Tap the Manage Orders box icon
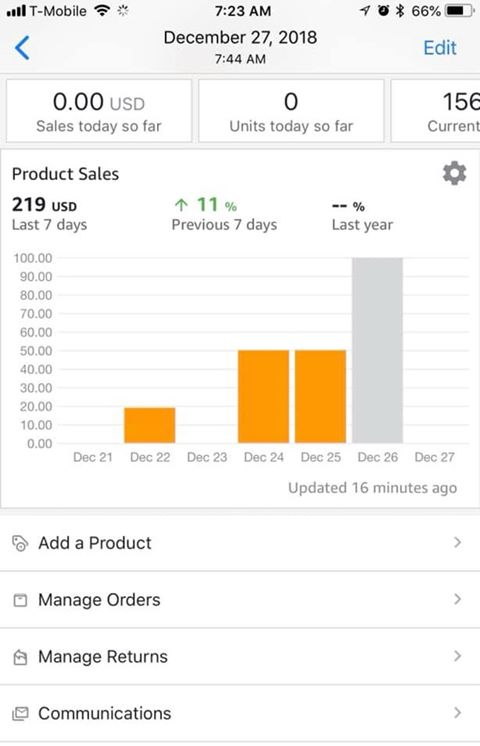The image size is (480, 746). (x=20, y=600)
